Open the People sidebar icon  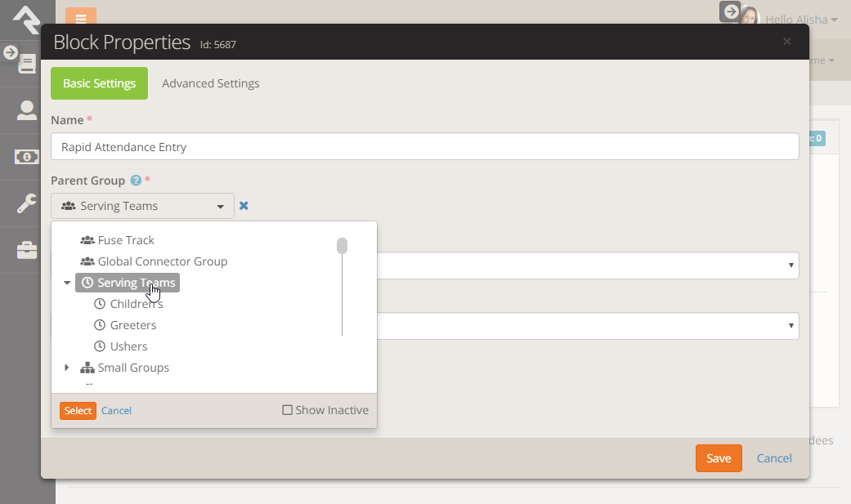pyautogui.click(x=27, y=110)
